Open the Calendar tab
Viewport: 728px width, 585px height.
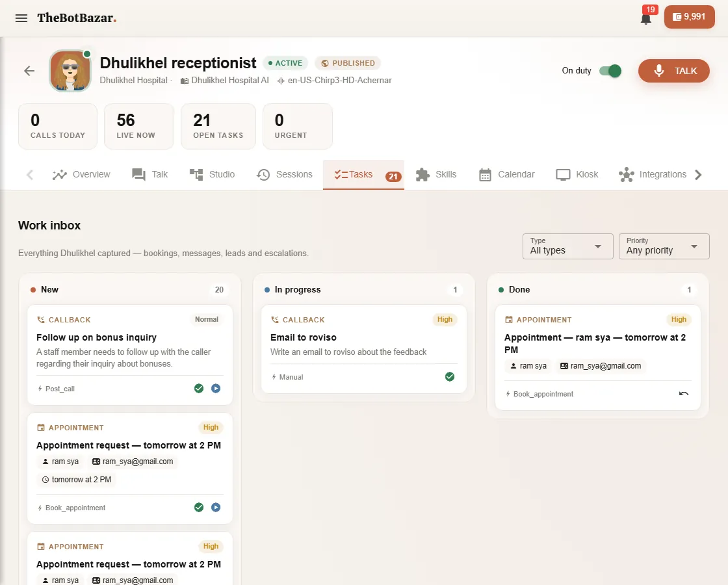[x=506, y=175]
